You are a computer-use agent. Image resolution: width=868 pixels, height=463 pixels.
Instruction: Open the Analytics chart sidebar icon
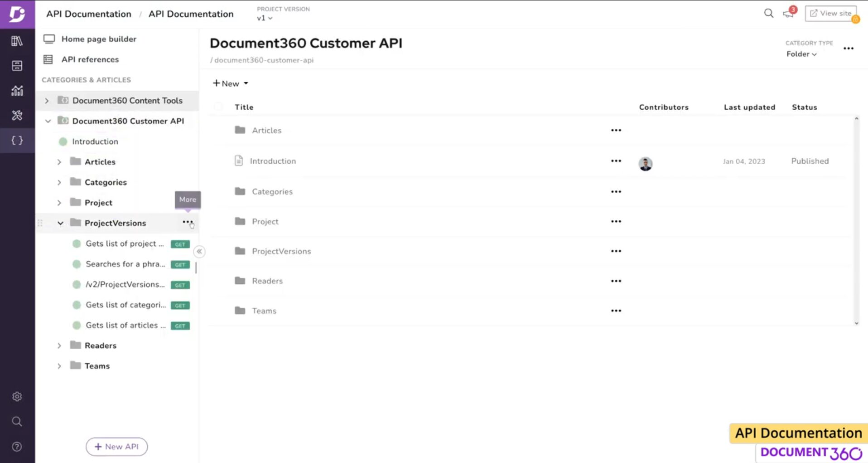pos(17,91)
